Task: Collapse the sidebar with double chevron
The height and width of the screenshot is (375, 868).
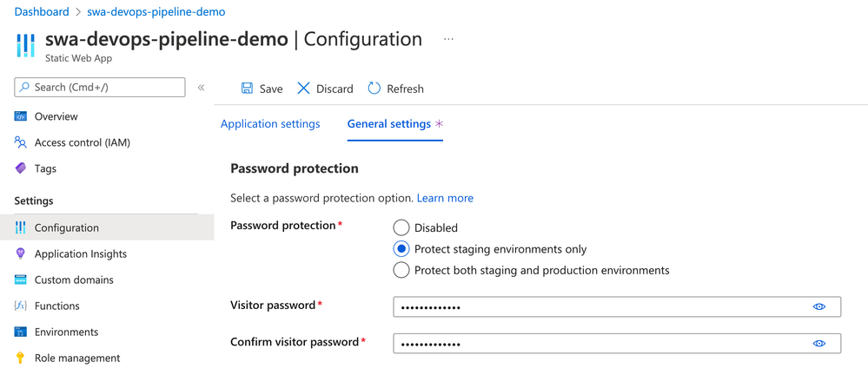Action: pyautogui.click(x=201, y=88)
